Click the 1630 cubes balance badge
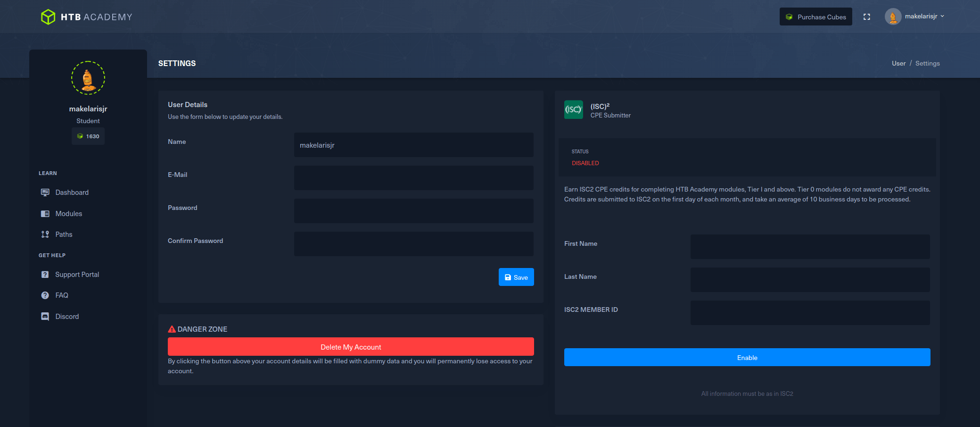The width and height of the screenshot is (980, 427). 88,136
